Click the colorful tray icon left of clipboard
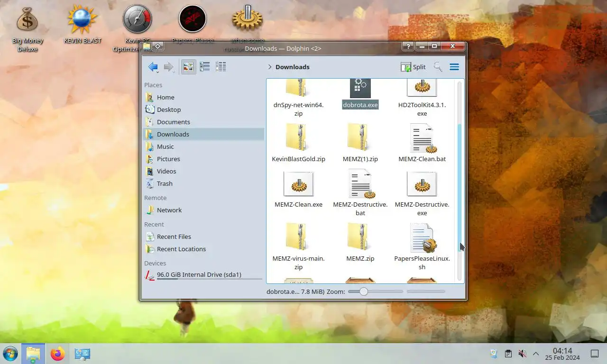The width and height of the screenshot is (607, 364). [494, 354]
